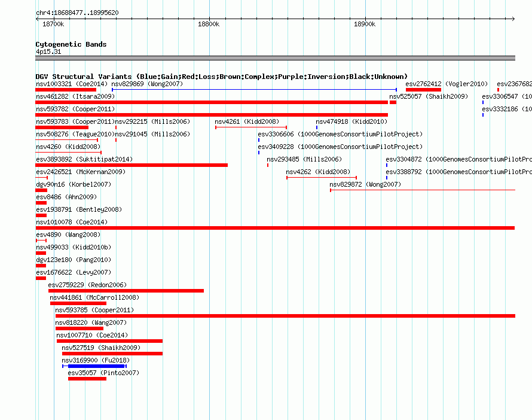Click dgv90n16 (Korbel2007) label
This screenshot has width=532, height=420.
[74, 184]
